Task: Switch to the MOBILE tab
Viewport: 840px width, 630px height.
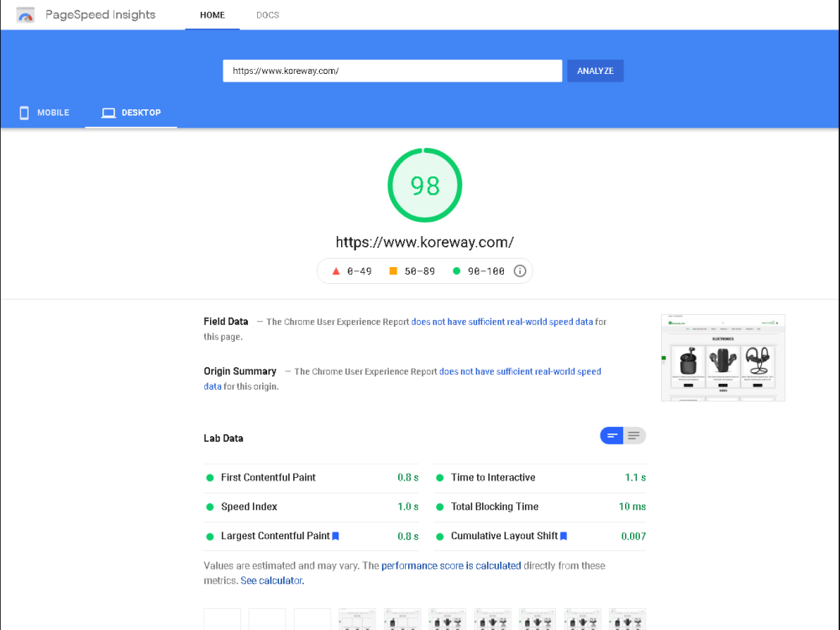Action: pyautogui.click(x=45, y=113)
